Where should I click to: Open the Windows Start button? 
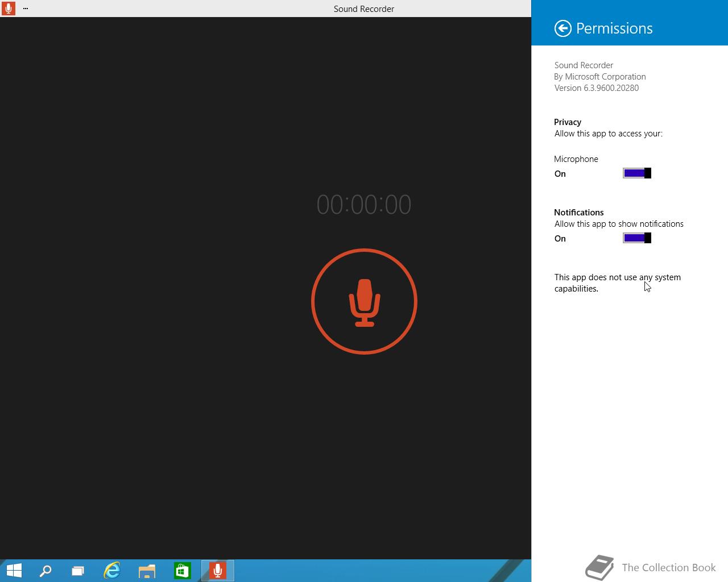(14, 570)
